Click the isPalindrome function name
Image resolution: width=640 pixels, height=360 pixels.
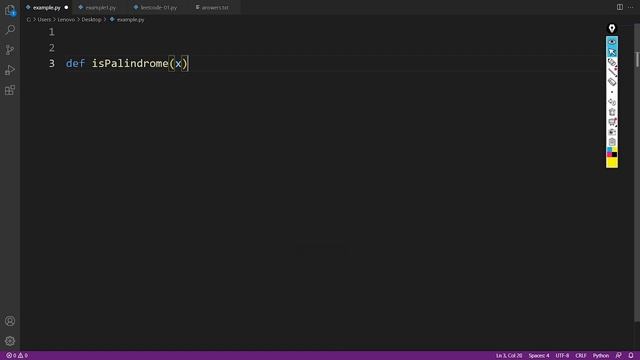tap(130, 63)
